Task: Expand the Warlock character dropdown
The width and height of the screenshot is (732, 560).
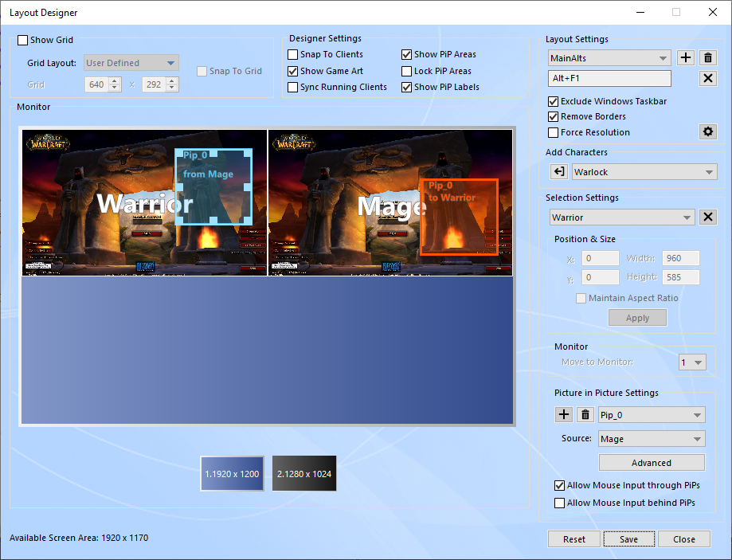Action: click(x=645, y=172)
